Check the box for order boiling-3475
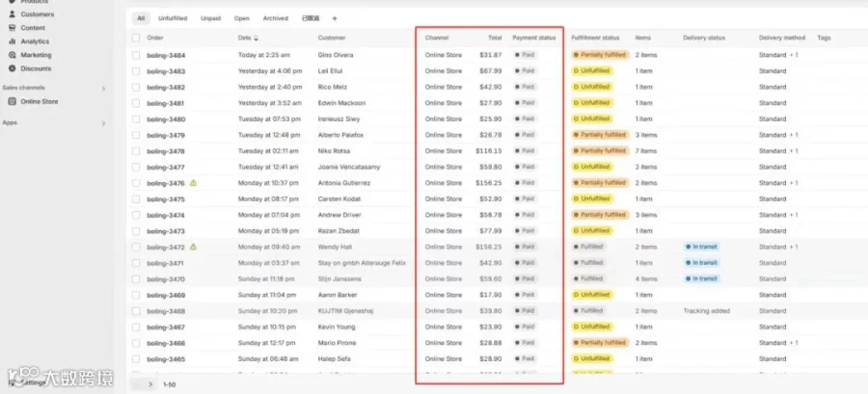Image resolution: width=868 pixels, height=394 pixels. coord(136,199)
